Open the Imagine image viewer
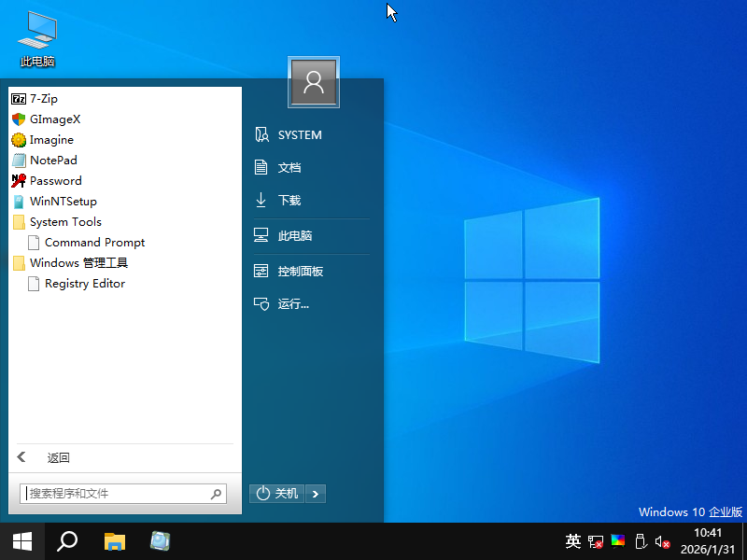This screenshot has width=747, height=560. tap(51, 140)
